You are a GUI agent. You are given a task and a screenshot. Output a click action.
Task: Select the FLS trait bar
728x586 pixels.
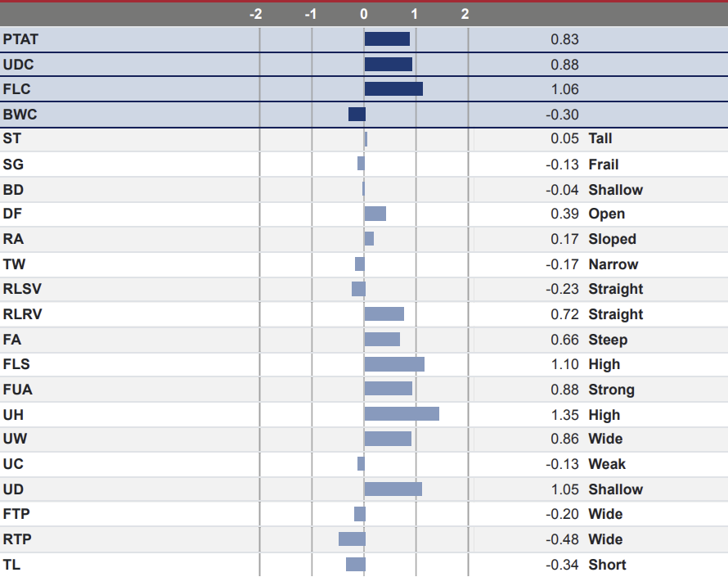(394, 364)
